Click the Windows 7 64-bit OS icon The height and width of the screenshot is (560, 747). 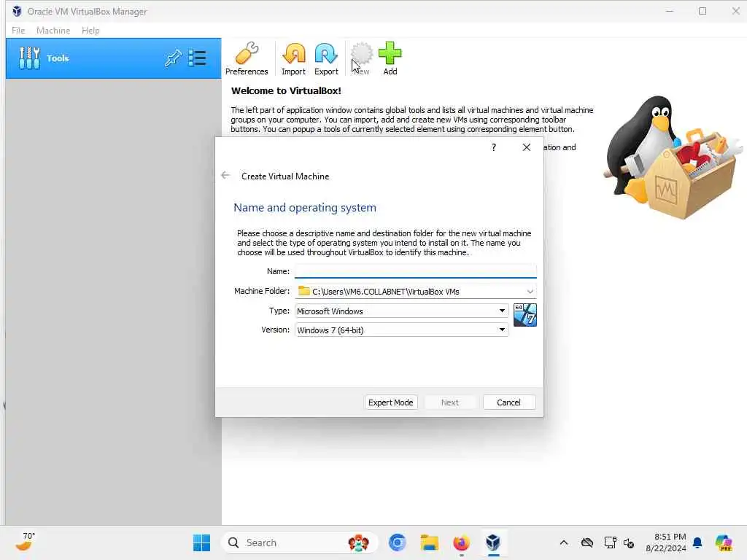(x=525, y=315)
